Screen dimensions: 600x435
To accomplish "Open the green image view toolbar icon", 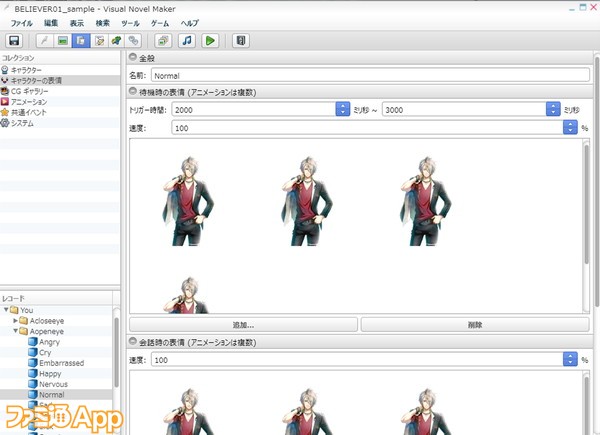I will tap(62, 41).
